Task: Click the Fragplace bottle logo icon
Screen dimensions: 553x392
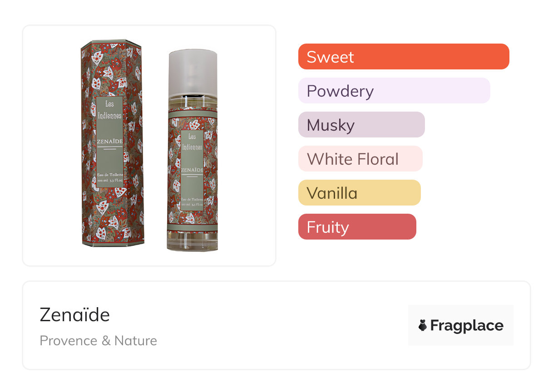Action: click(x=423, y=325)
